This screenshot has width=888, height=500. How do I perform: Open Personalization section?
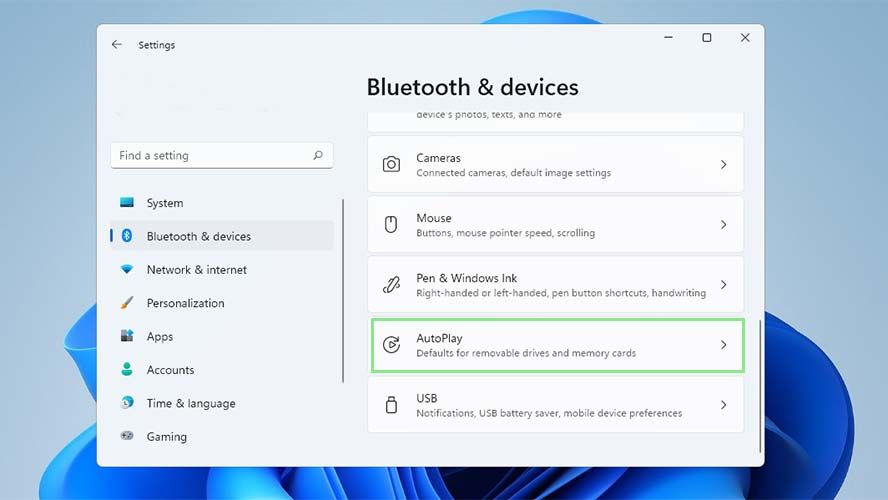pyautogui.click(x=222, y=303)
